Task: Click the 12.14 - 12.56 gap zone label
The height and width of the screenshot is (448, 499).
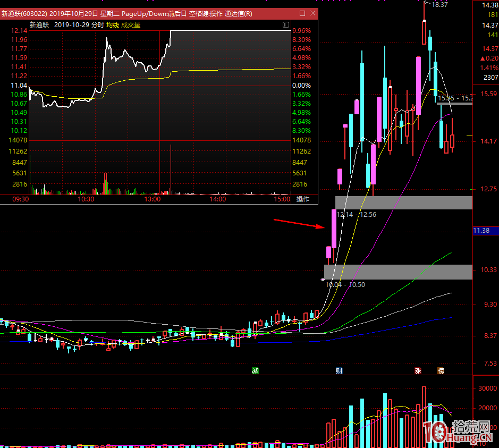Action: [357, 215]
